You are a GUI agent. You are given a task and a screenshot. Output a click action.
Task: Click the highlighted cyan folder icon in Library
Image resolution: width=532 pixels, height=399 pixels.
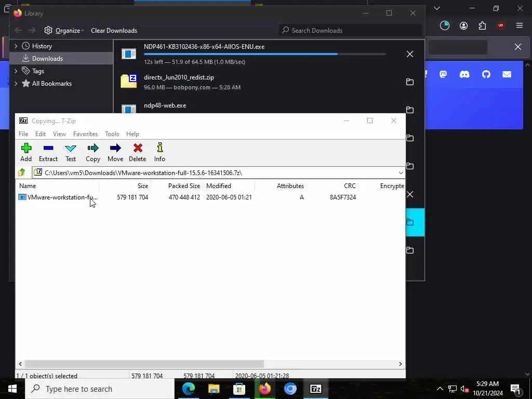pos(410,222)
